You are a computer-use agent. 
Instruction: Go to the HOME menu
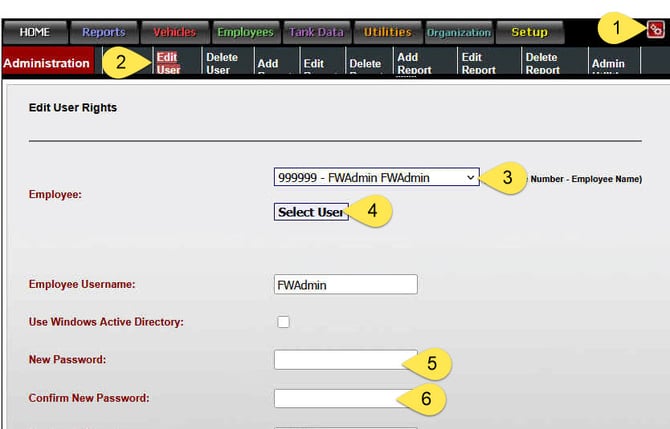[x=35, y=32]
